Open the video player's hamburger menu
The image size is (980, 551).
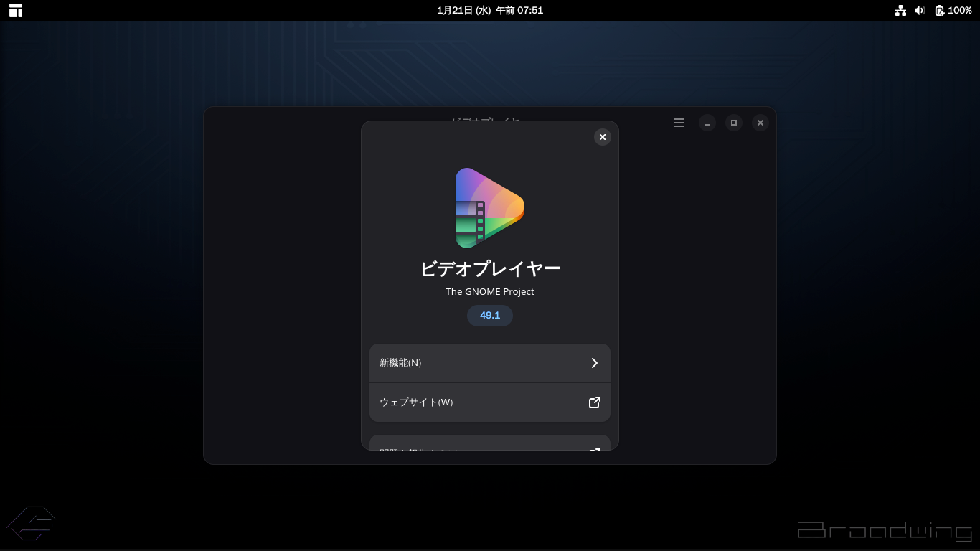tap(679, 123)
